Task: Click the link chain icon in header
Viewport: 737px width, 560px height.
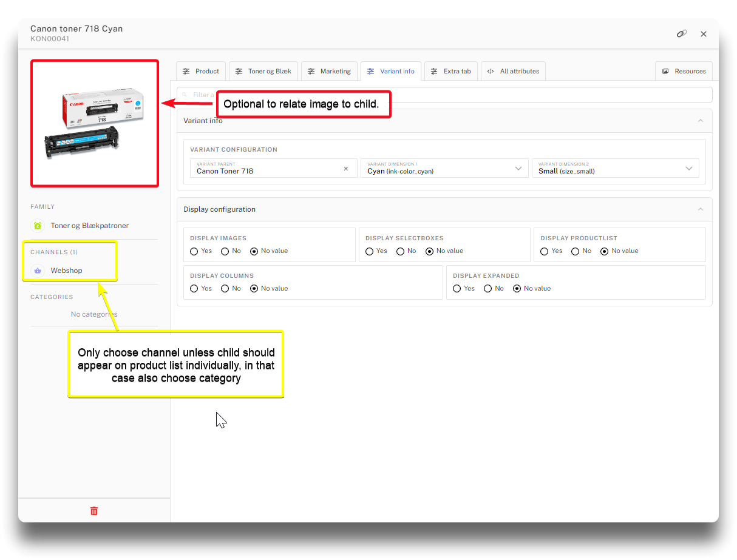Action: tap(682, 34)
